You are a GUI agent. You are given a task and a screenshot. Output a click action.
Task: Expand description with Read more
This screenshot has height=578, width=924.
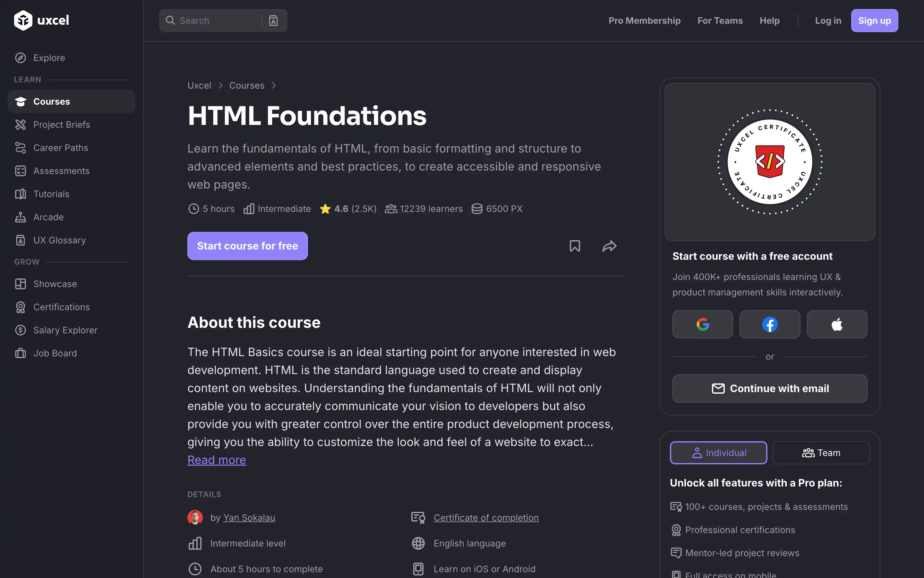pos(217,460)
